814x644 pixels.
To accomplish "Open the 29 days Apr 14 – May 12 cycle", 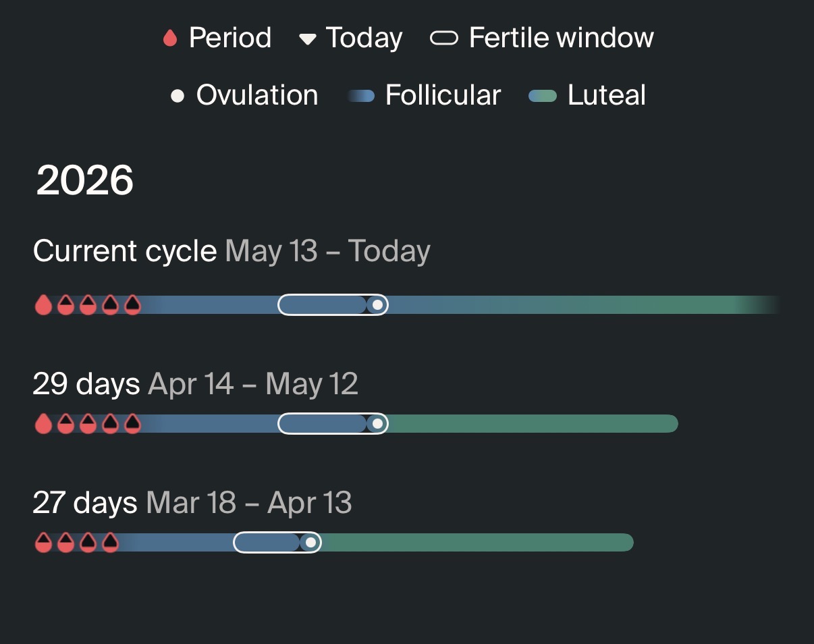I will tap(196, 384).
